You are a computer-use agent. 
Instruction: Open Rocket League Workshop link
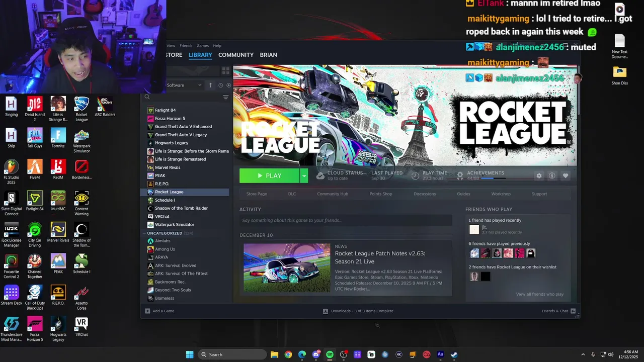point(501,194)
